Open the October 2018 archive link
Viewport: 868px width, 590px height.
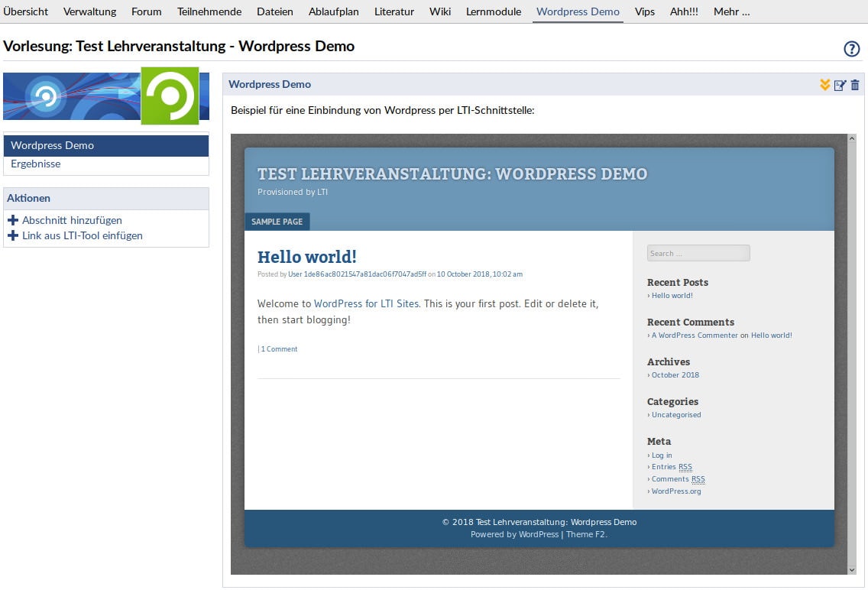coord(675,375)
